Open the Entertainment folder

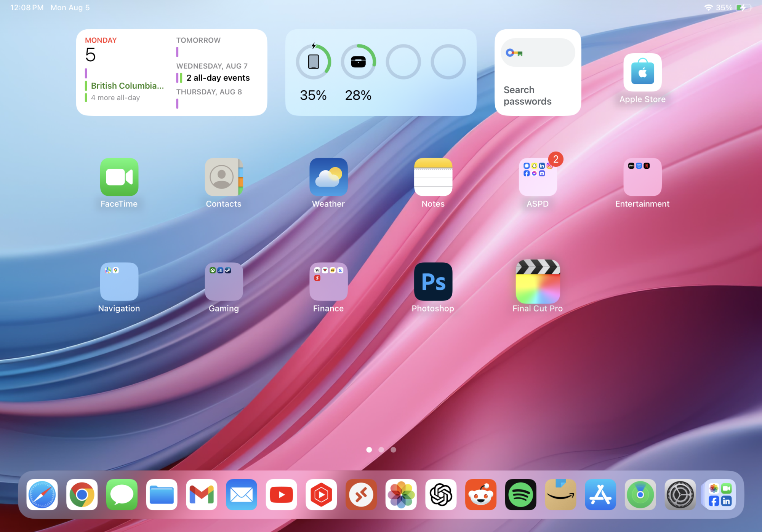click(642, 177)
